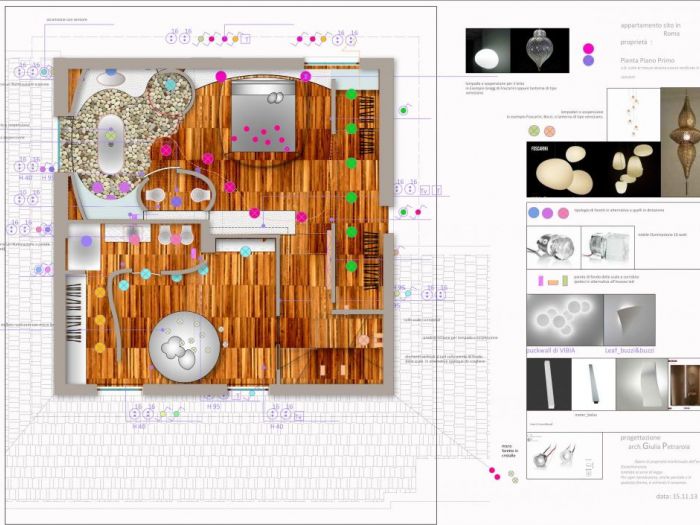Viewport: 700px width, 525px height.
Task: Pick the blue dot in the spotlight legend row
Action: click(x=533, y=212)
